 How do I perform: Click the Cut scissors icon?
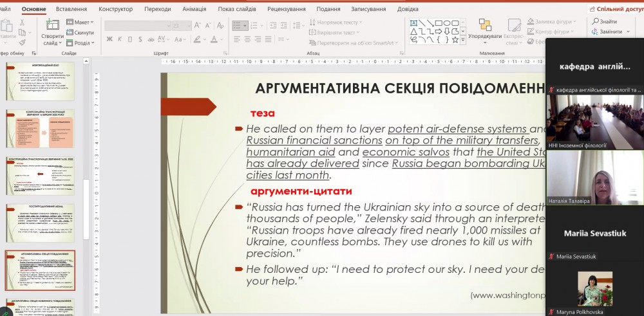(22, 22)
